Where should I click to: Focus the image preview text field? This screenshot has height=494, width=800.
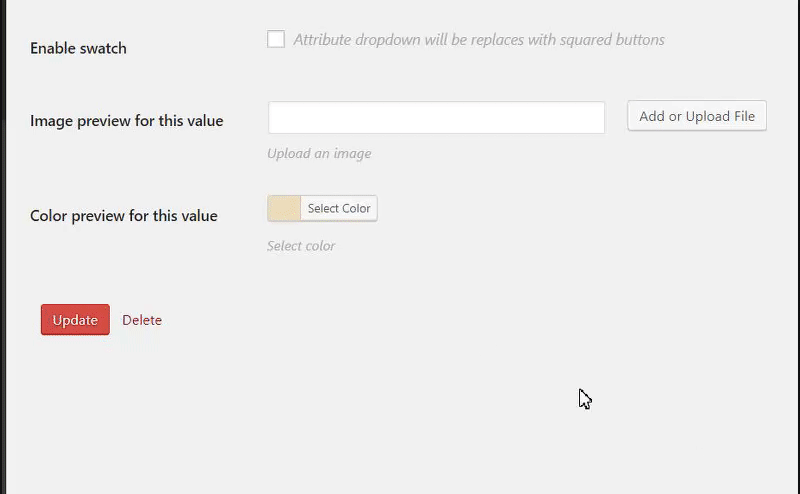tap(436, 117)
